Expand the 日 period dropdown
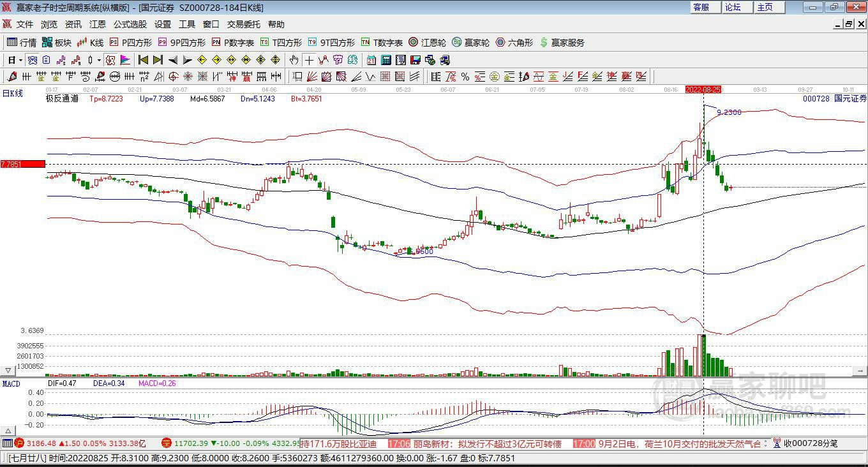The image size is (868, 467). [x=20, y=60]
